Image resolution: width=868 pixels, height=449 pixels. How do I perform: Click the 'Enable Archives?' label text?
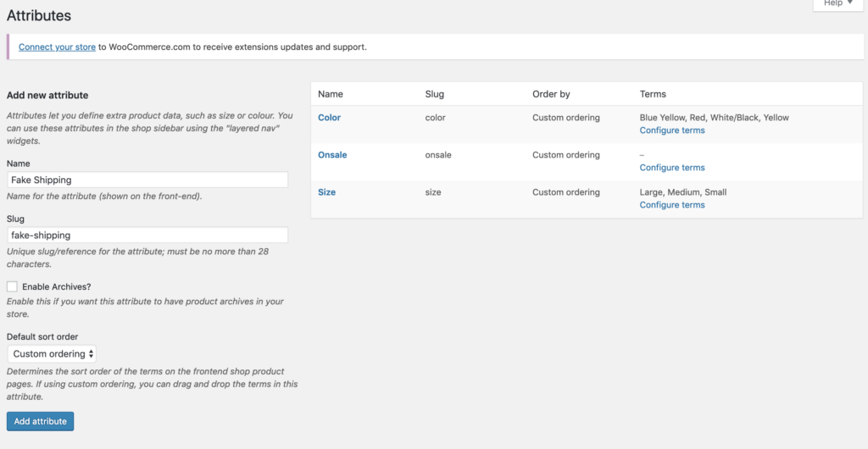56,287
